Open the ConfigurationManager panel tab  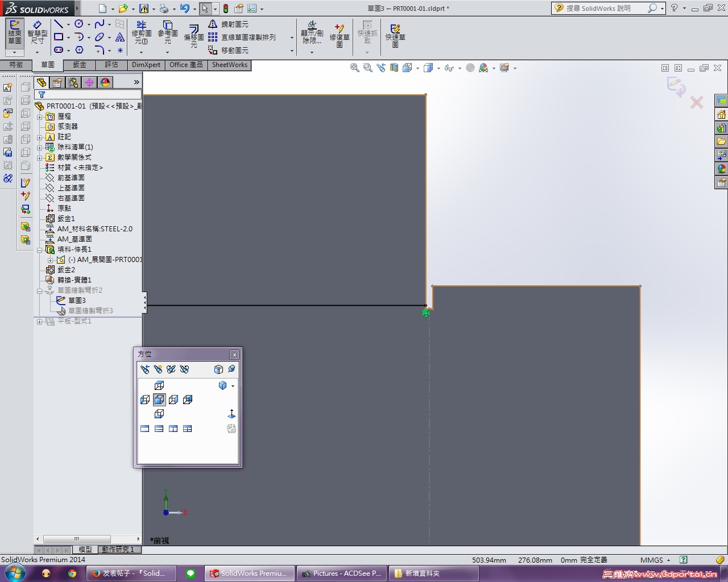(73, 82)
